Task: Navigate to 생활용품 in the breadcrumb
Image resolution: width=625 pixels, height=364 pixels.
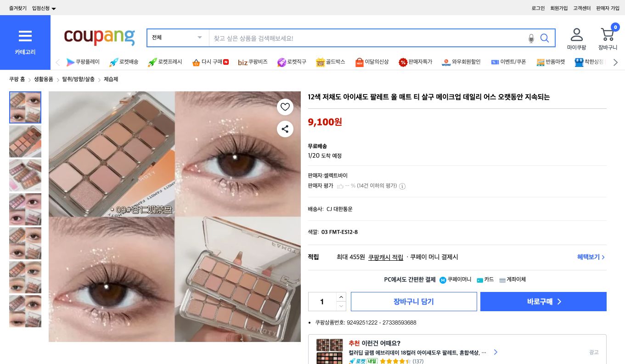Action: coord(43,79)
